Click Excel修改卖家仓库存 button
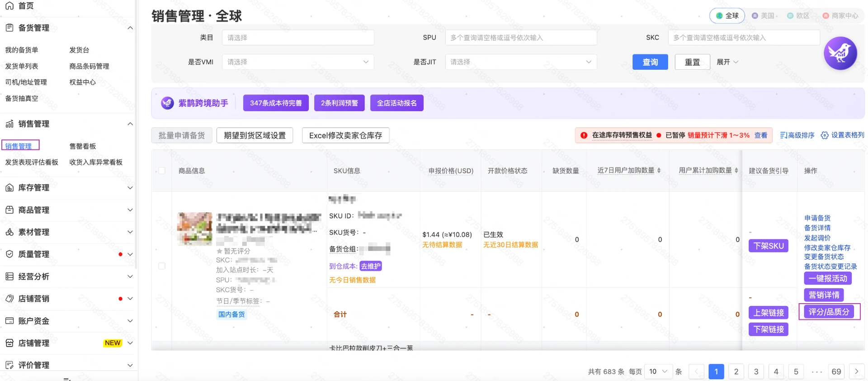Screen dimensions: 868x381 (345, 135)
